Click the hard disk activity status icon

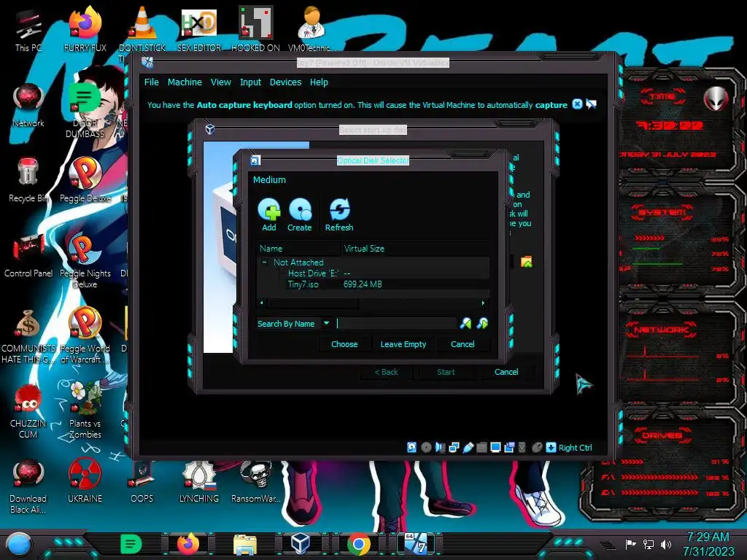pyautogui.click(x=412, y=447)
